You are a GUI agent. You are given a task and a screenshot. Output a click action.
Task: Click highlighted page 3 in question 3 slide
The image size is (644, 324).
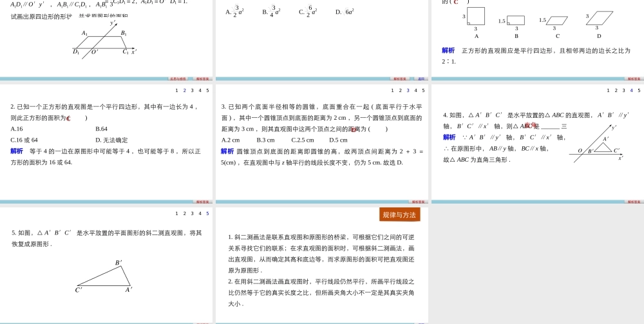(408, 90)
